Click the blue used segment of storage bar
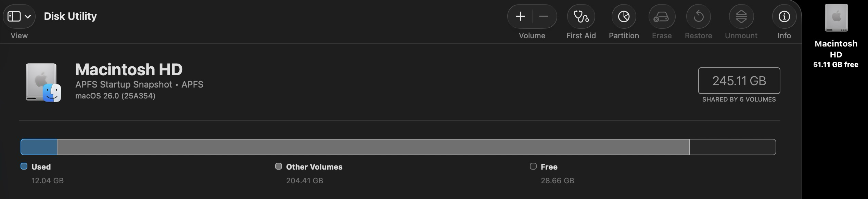The image size is (868, 199). click(39, 147)
